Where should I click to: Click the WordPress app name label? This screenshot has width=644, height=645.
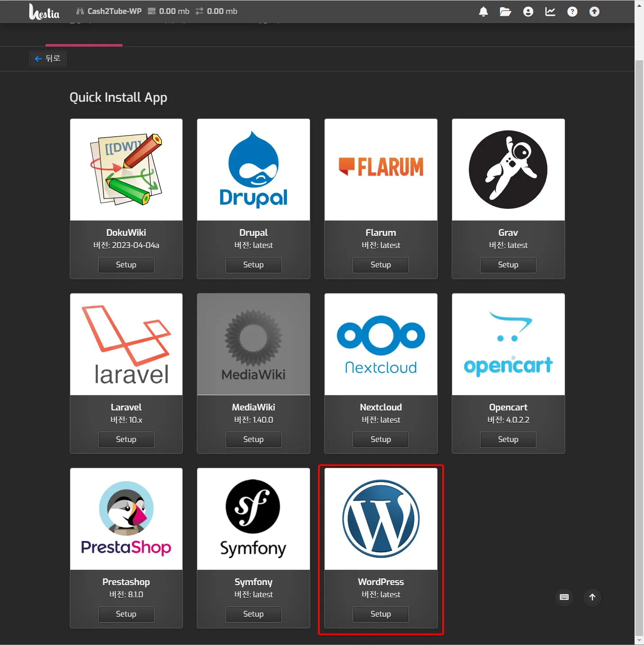click(x=381, y=582)
